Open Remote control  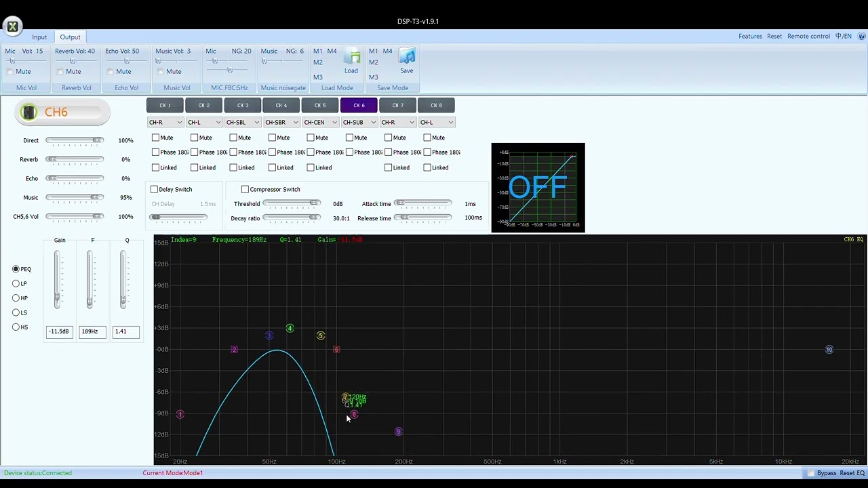(x=808, y=37)
